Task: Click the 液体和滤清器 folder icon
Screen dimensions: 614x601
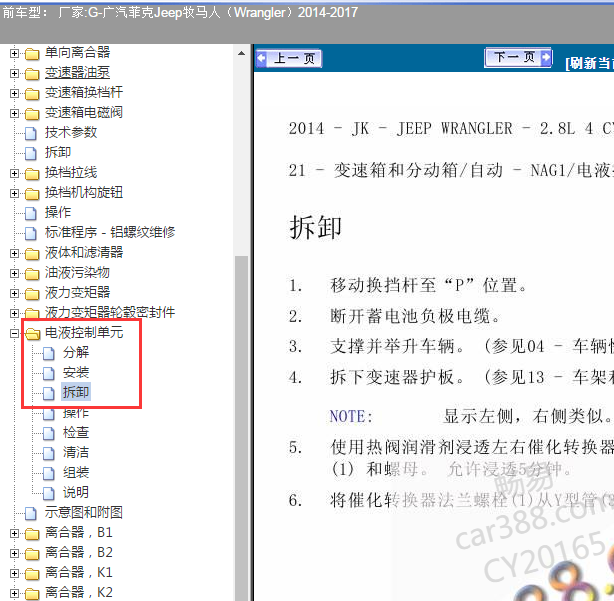Action: [x=32, y=254]
